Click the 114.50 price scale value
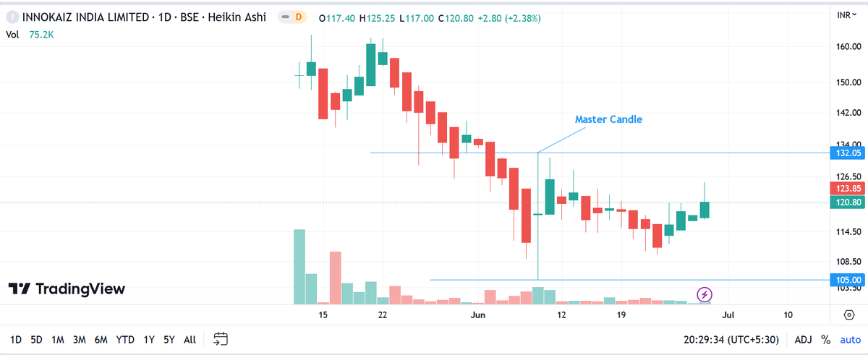The height and width of the screenshot is (355, 868). click(847, 232)
